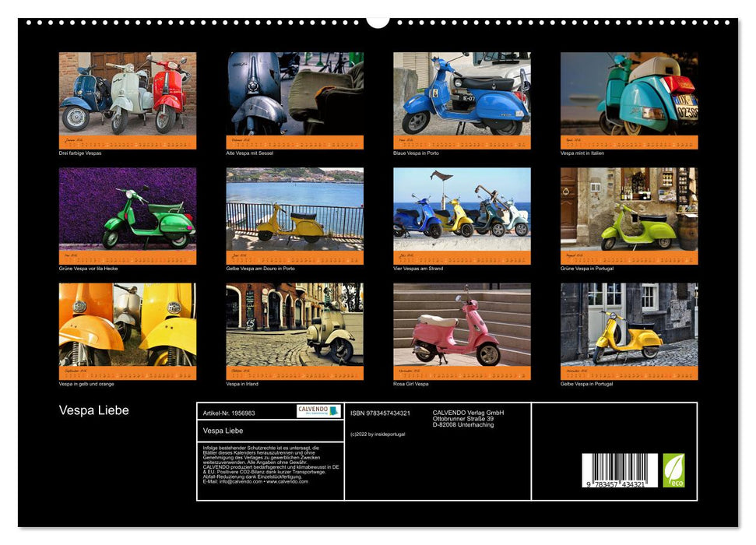Select the 'Artikel-Nr. 1956983' field

pyautogui.click(x=230, y=412)
